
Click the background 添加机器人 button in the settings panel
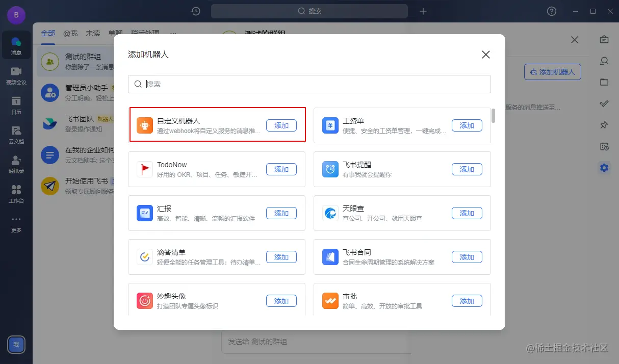pos(553,72)
